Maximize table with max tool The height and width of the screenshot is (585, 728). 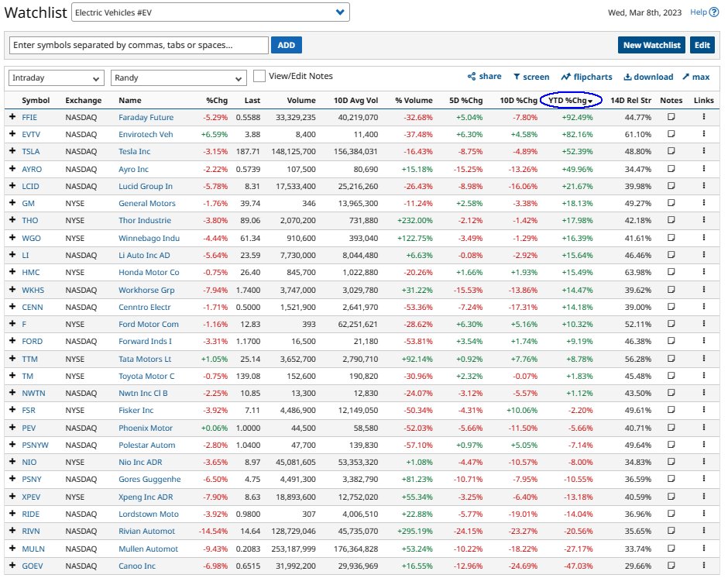pyautogui.click(x=696, y=77)
